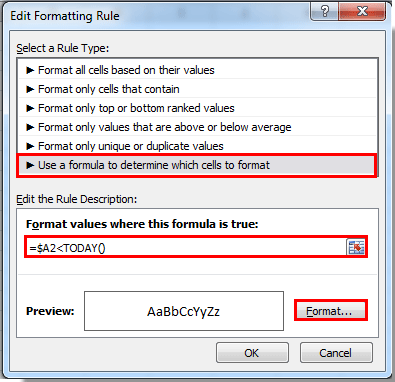Image resolution: width=395 pixels, height=382 pixels.
Task: Select 'Format all cells based on their values'
Action: pos(197,70)
